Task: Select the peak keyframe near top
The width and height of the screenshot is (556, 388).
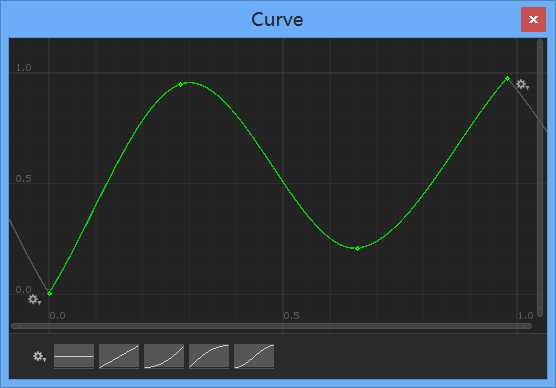Action: point(181,84)
